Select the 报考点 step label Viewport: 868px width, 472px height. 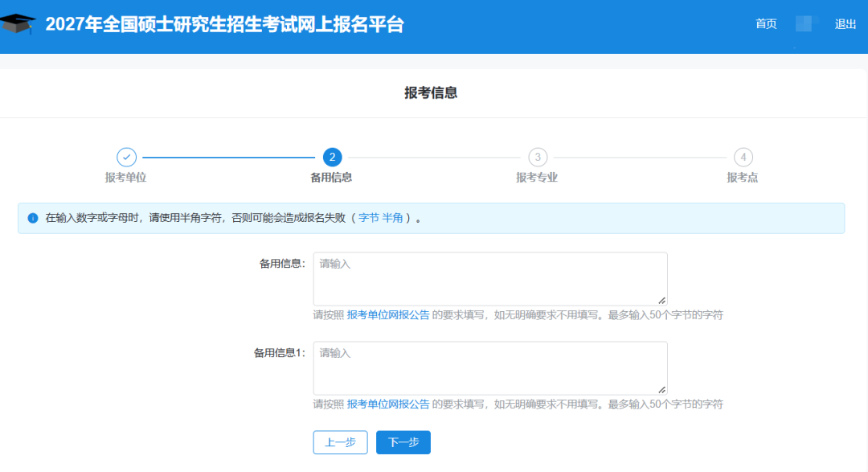(743, 177)
